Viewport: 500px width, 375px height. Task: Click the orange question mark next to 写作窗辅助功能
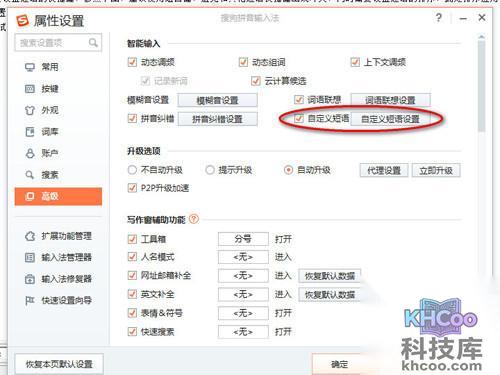tap(194, 219)
